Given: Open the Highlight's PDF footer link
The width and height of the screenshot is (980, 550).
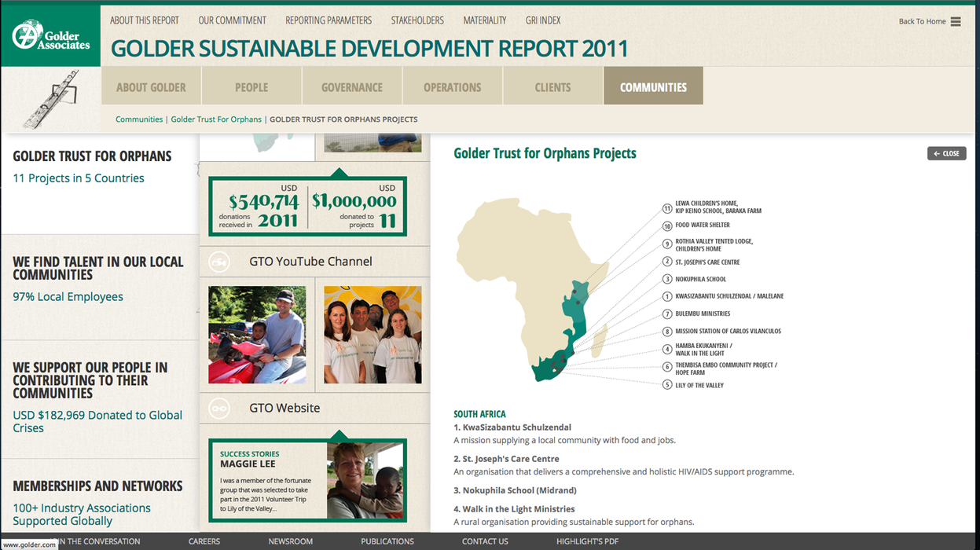Looking at the screenshot, I should (x=587, y=541).
